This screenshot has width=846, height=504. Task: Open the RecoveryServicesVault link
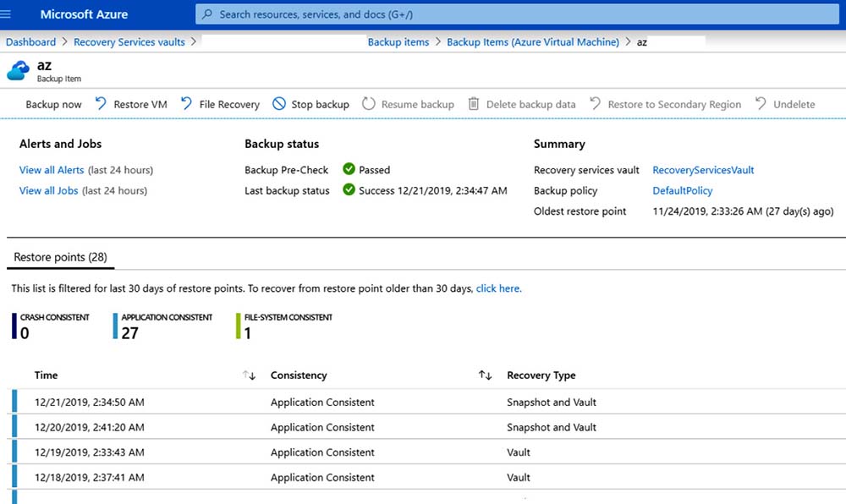click(x=703, y=170)
